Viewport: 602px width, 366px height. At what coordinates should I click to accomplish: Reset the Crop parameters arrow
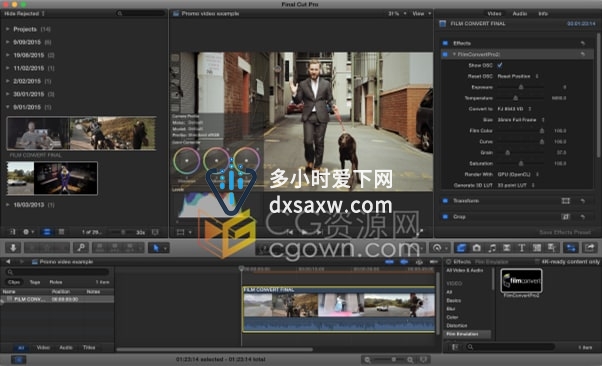tap(583, 217)
